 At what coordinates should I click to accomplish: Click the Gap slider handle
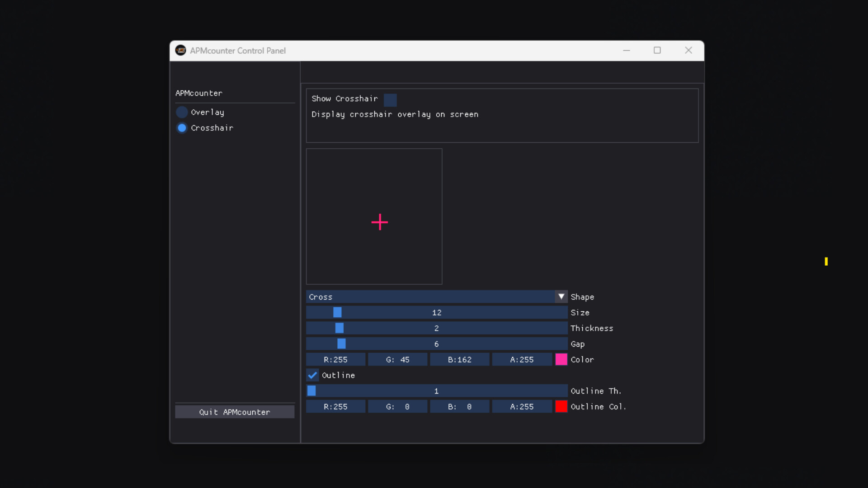[x=341, y=344]
